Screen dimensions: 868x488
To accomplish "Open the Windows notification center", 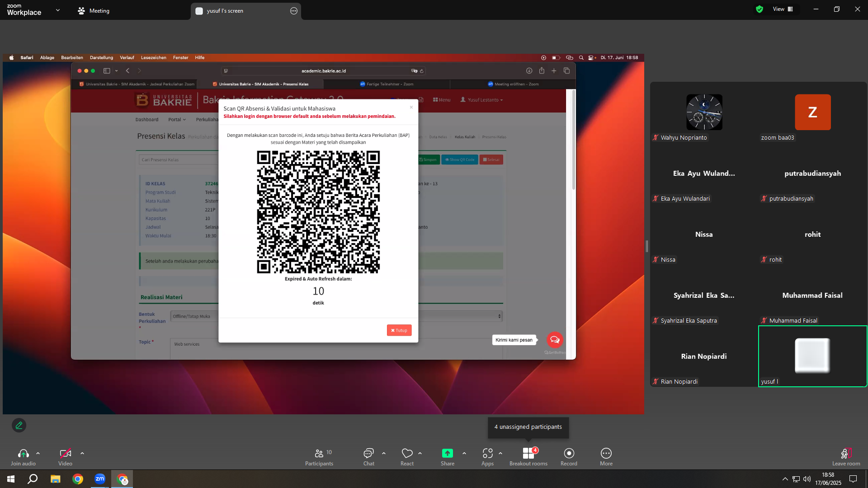I will pyautogui.click(x=853, y=479).
